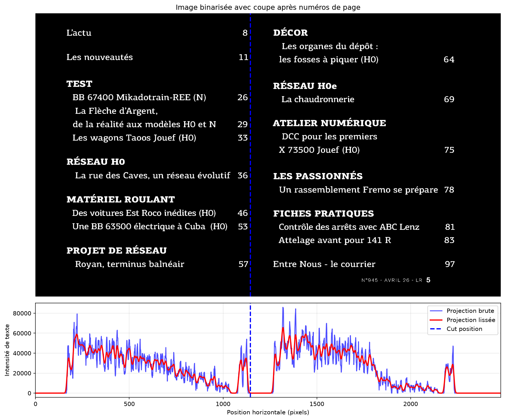Click x-axis tick label 1500

[317, 404]
